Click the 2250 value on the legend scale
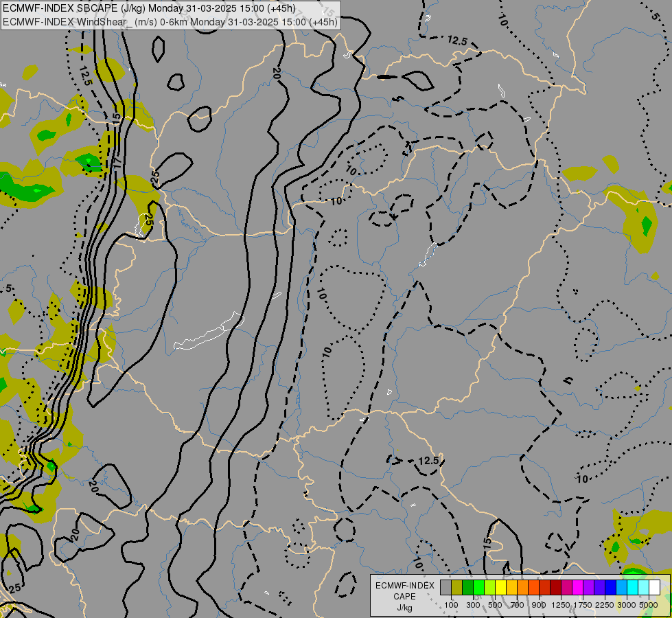Viewport: 672px width, 618px height. pyautogui.click(x=605, y=605)
